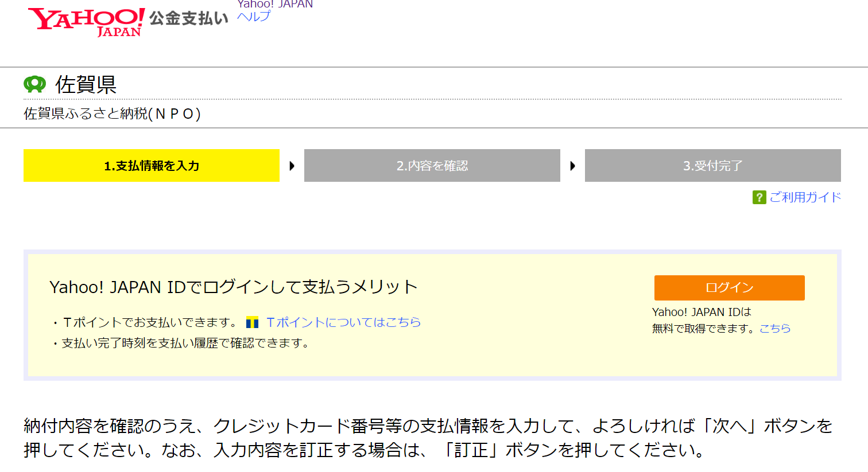Click the green Saga prefecture emblem icon
Viewport: 868px width, 472px height.
(x=34, y=84)
